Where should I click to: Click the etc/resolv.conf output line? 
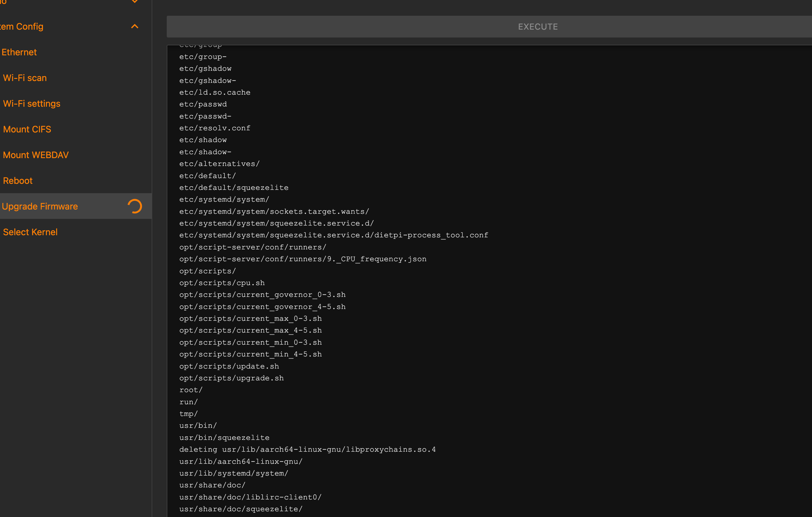click(214, 128)
